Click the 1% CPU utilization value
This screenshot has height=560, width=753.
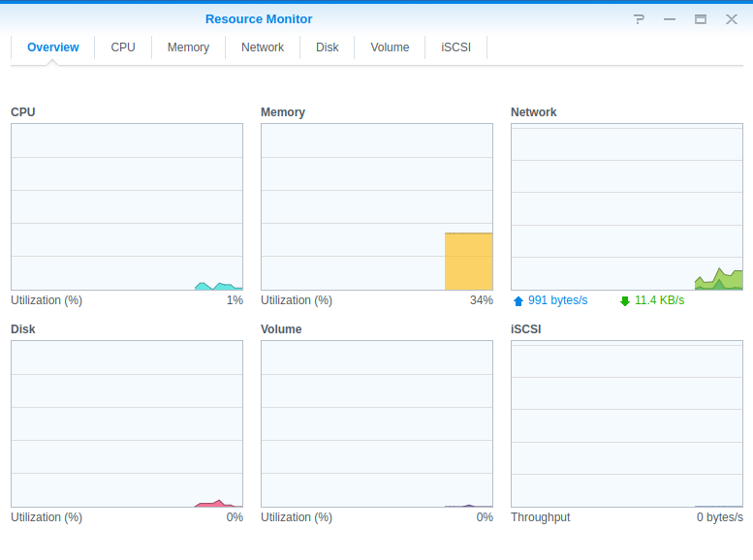pyautogui.click(x=235, y=300)
